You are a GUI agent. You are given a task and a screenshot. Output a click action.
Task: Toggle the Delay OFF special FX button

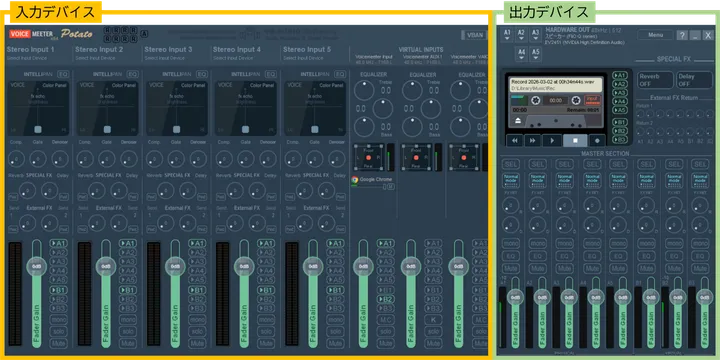[x=694, y=80]
